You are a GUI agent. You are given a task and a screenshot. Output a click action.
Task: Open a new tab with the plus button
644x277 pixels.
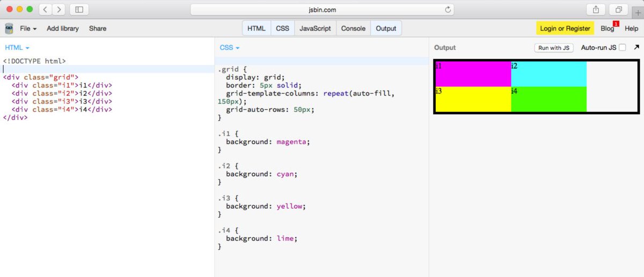pyautogui.click(x=638, y=13)
